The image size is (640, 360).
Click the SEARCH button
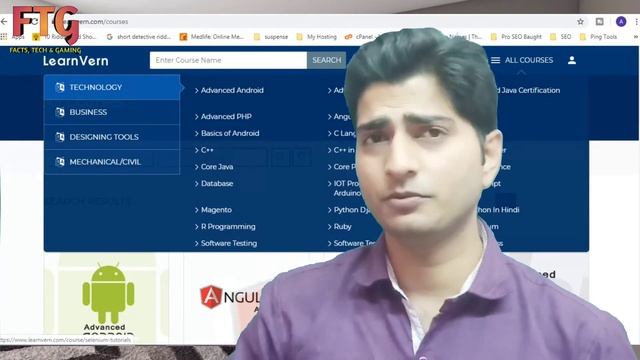pos(327,60)
